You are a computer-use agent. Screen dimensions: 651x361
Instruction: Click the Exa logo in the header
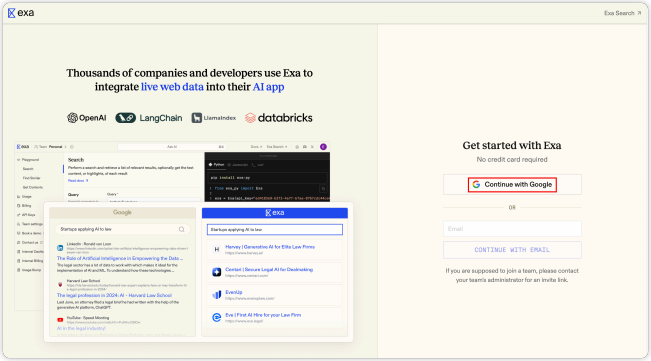21,13
